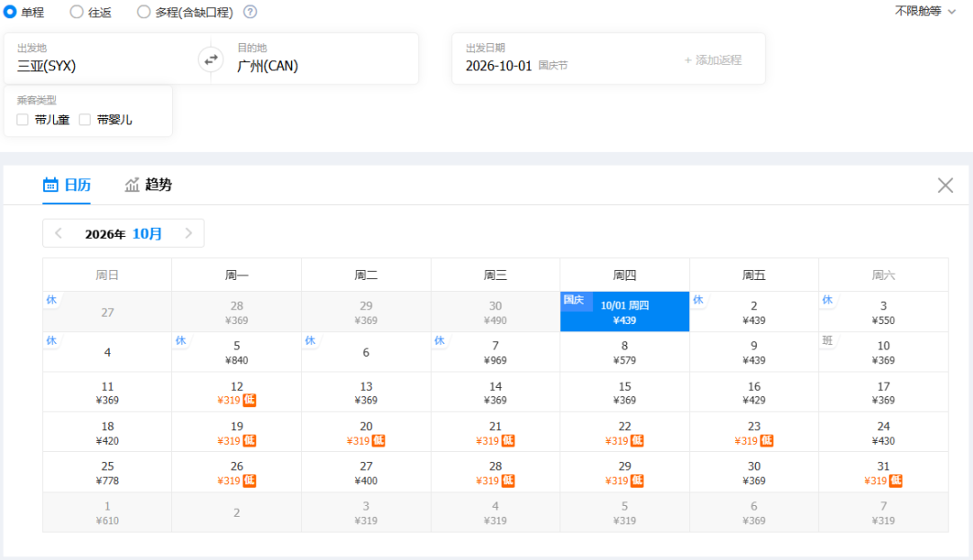The width and height of the screenshot is (973, 560).
Task: Open the multi-trip help question mark
Action: 250,12
